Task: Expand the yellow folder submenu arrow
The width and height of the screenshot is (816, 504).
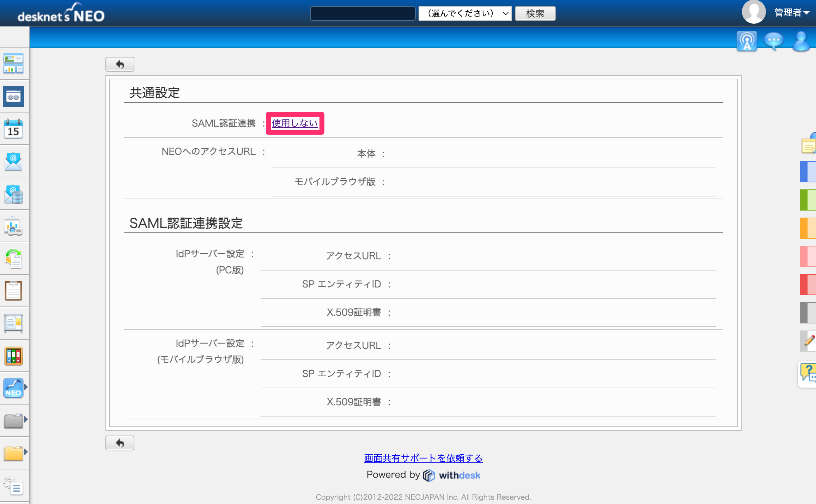Action: [x=26, y=452]
